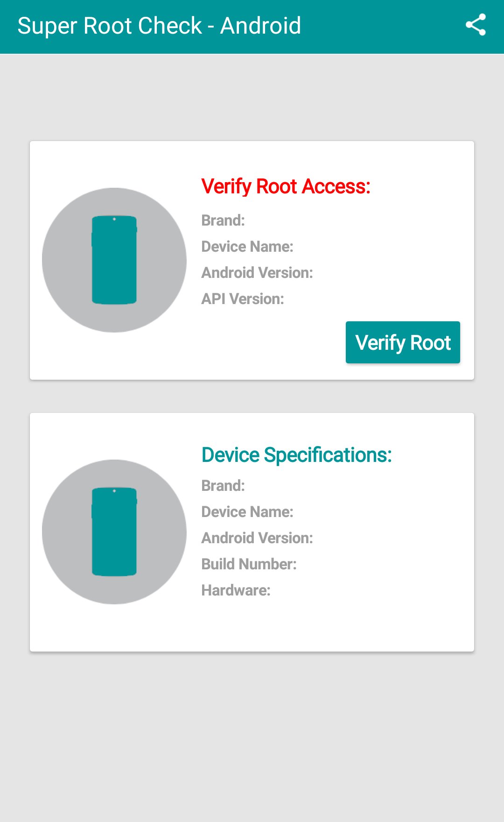Select the red Verify Root Access heading
This screenshot has width=504, height=822.
point(286,186)
